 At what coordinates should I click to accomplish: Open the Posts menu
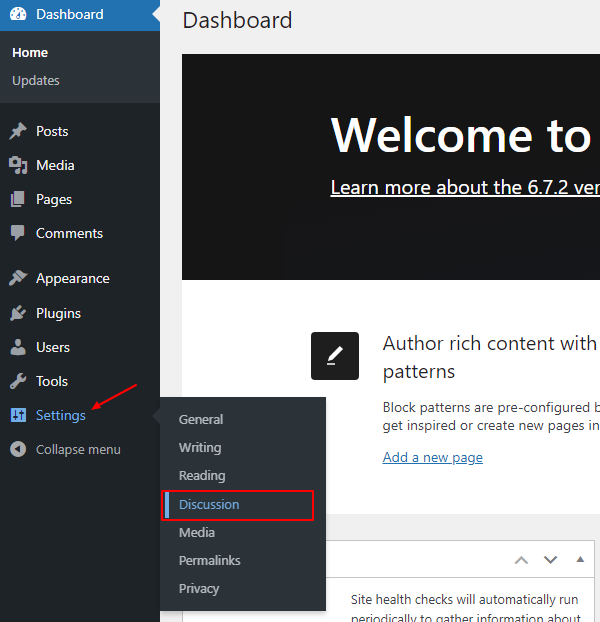52,131
